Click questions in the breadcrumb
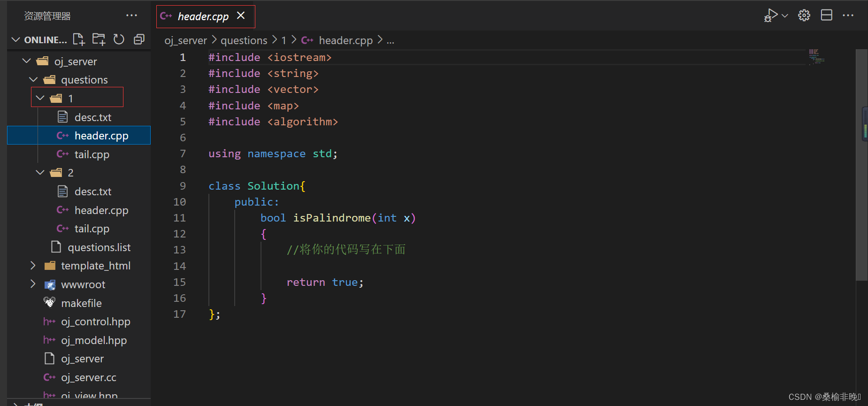The width and height of the screenshot is (868, 406). tap(244, 40)
